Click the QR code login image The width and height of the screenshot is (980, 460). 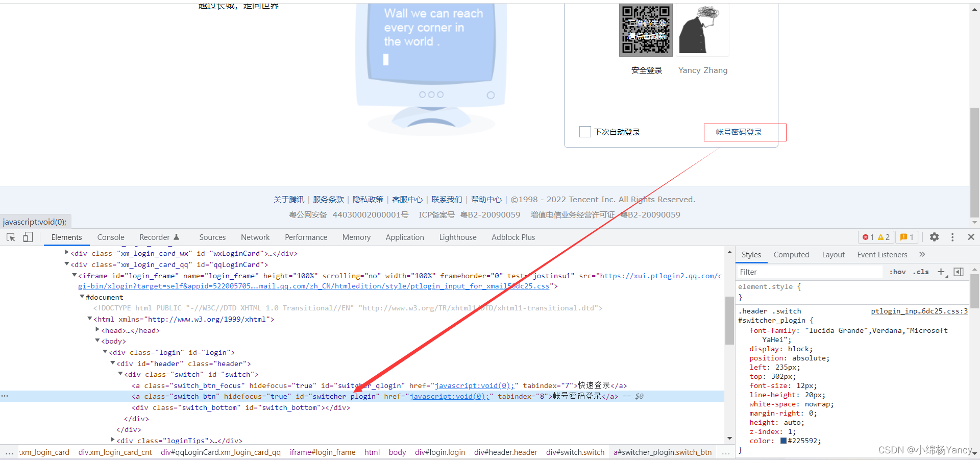pos(646,30)
